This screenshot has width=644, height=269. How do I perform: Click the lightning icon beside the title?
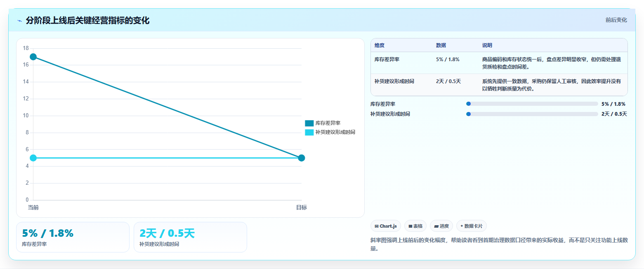pyautogui.click(x=20, y=21)
